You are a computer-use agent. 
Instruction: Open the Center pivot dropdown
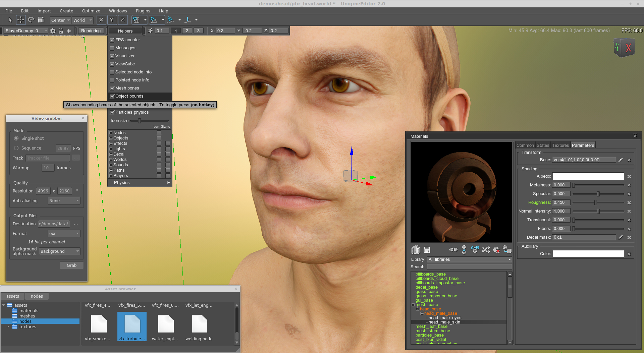[60, 20]
